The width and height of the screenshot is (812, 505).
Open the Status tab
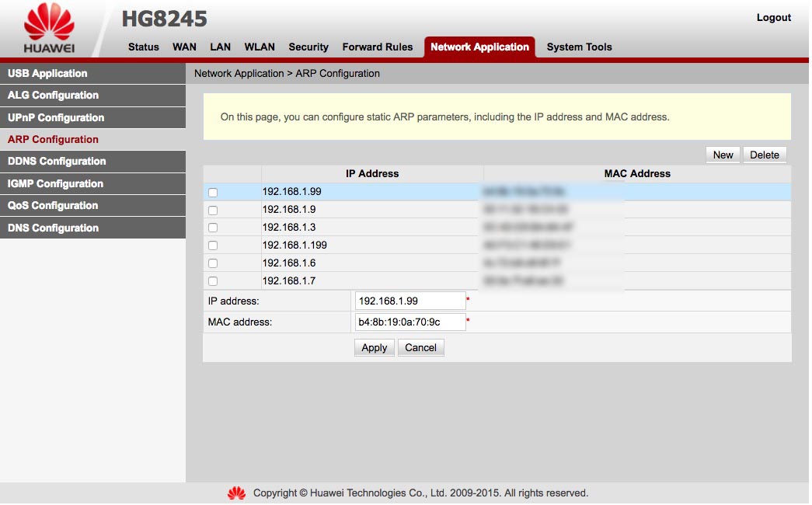click(x=144, y=47)
